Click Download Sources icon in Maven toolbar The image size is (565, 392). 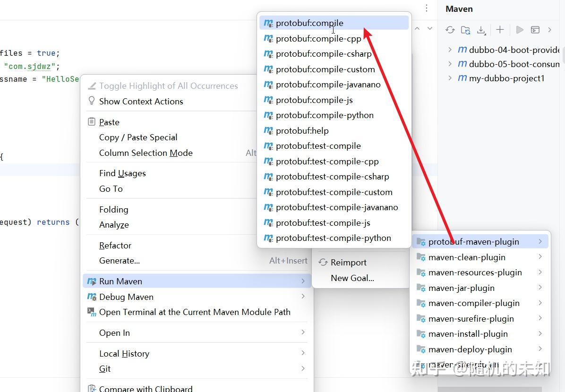pos(481,30)
